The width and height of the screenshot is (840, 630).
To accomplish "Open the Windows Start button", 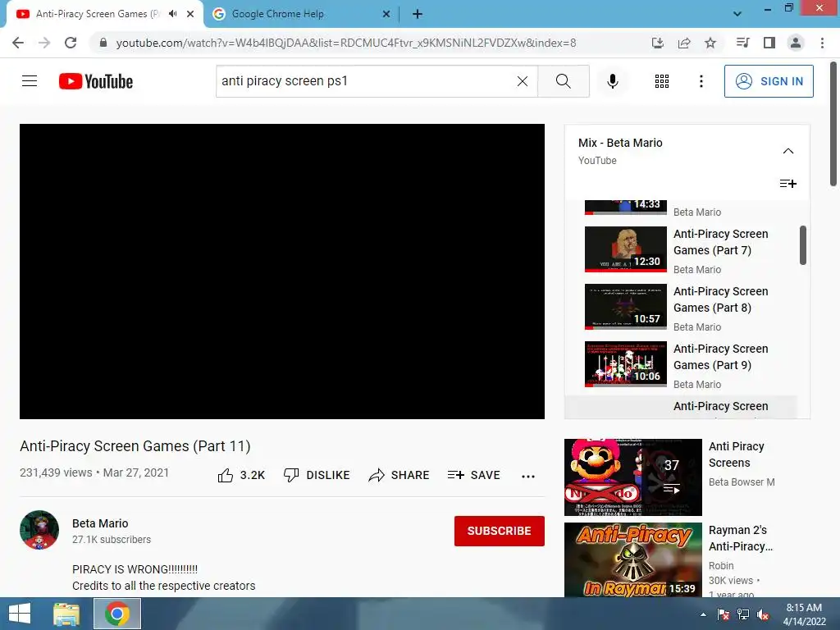I will pyautogui.click(x=20, y=614).
